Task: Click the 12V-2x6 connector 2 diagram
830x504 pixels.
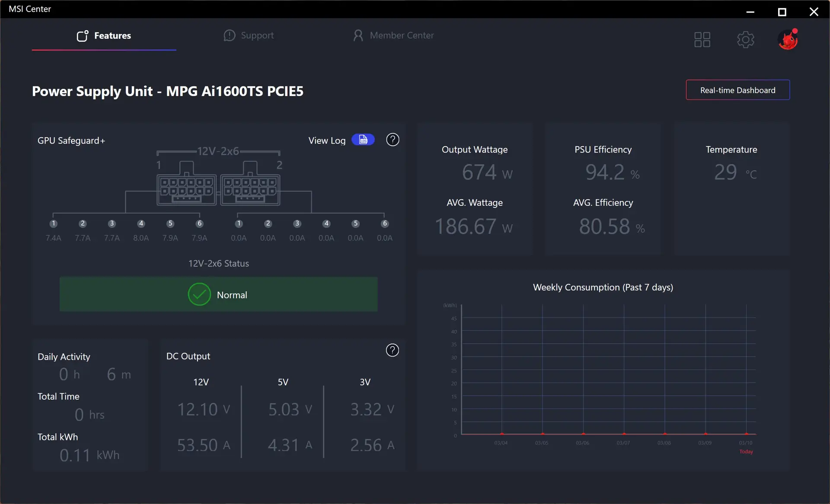Action: 250,184
